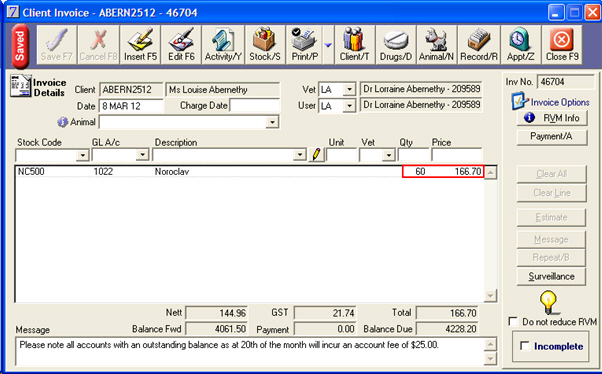Open the Stock Code dropdown
The image size is (602, 374).
pos(83,155)
